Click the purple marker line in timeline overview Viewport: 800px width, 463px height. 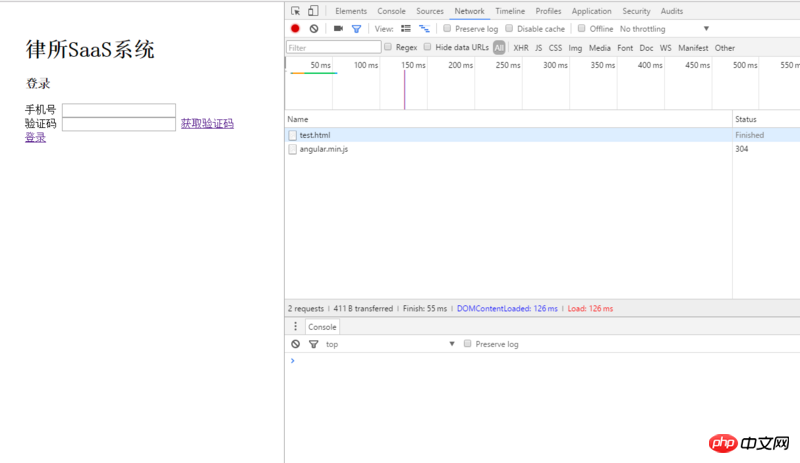click(405, 89)
